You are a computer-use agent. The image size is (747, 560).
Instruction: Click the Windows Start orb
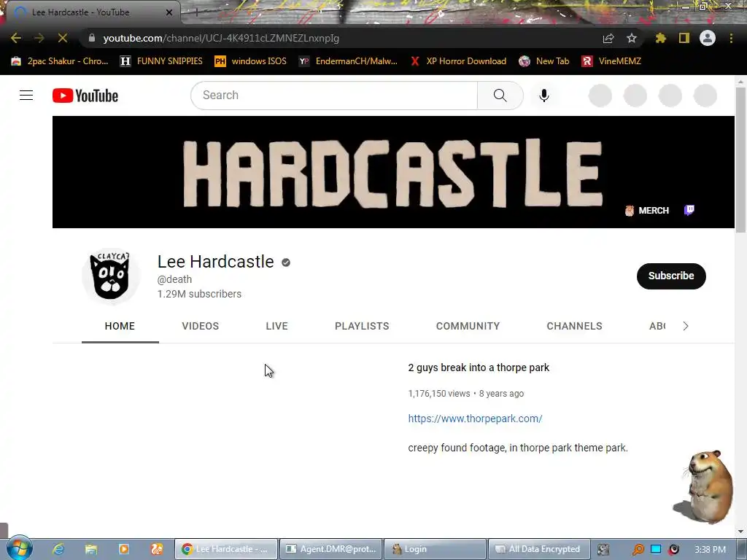[19, 548]
